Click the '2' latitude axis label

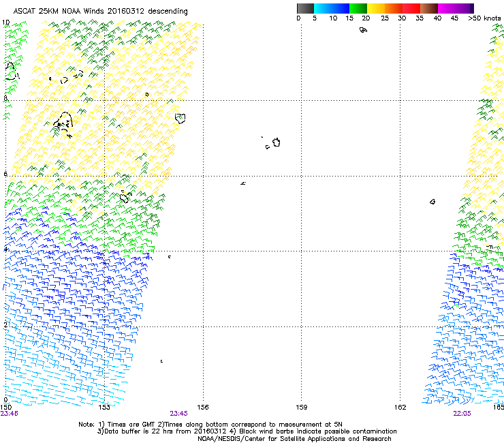pyautogui.click(x=5, y=325)
